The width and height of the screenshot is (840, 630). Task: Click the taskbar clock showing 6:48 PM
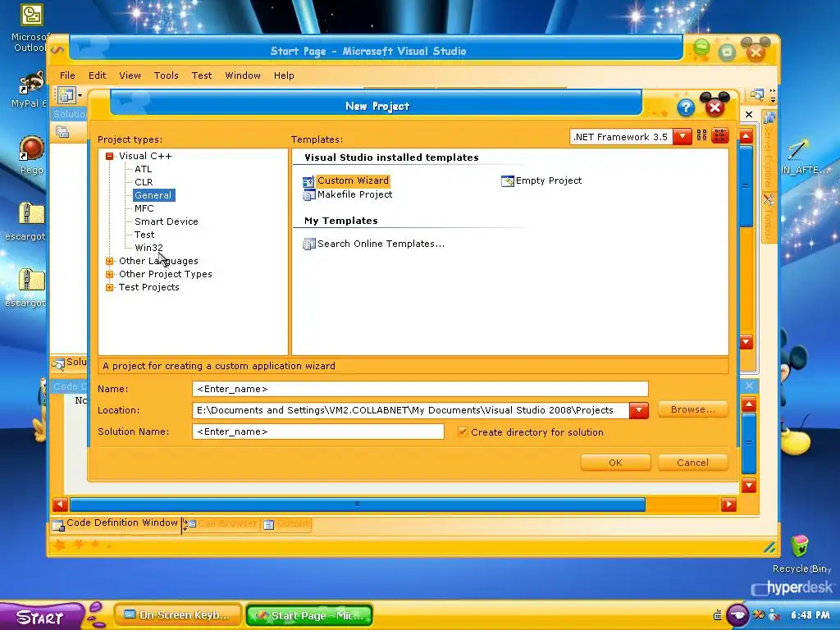pos(810,615)
